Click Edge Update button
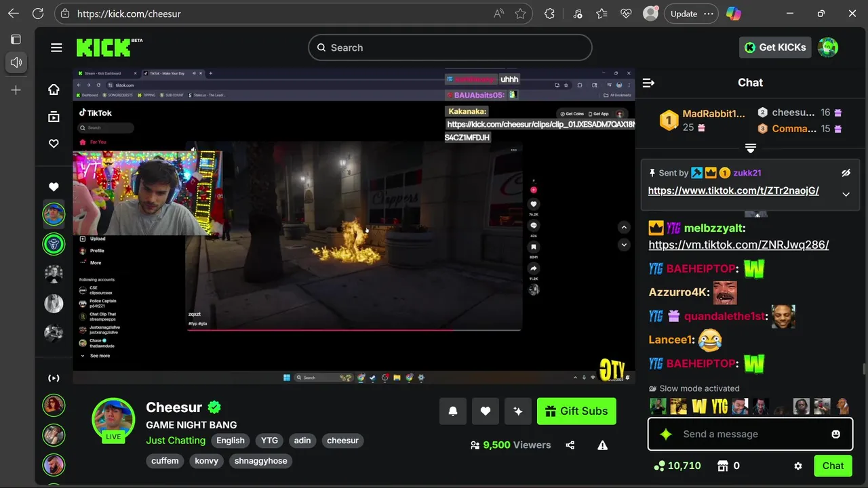 [x=684, y=14]
